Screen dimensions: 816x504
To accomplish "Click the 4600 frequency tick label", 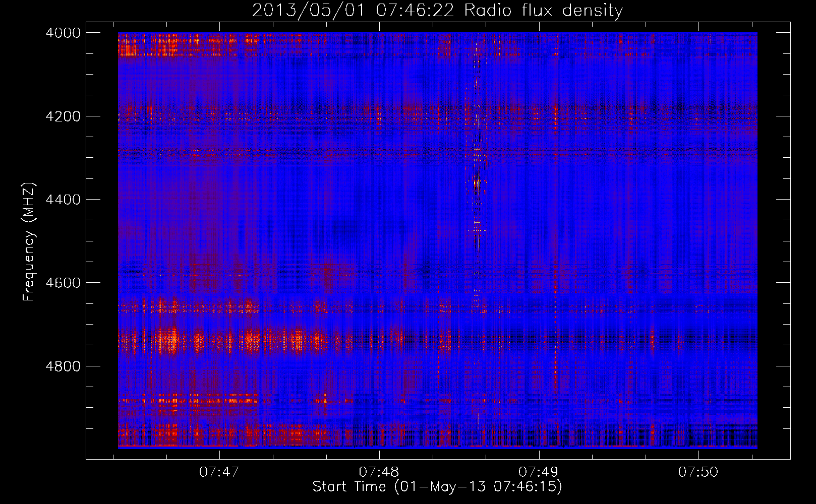I will click(x=63, y=283).
